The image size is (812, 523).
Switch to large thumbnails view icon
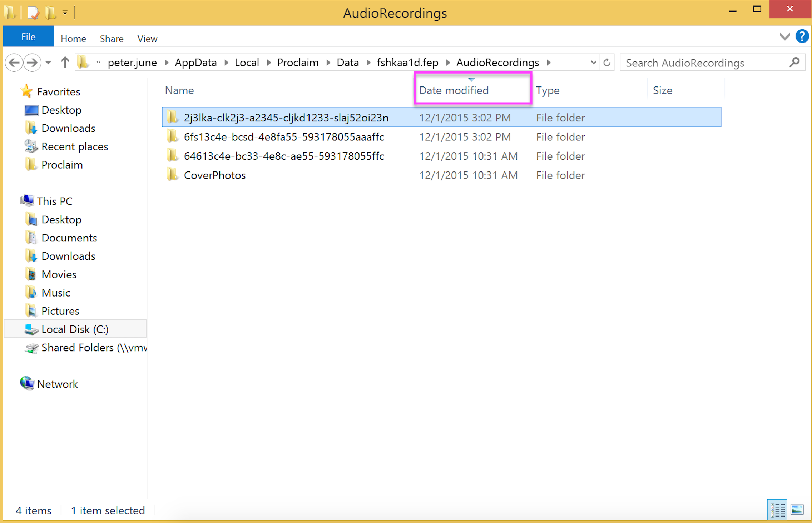[x=797, y=510]
